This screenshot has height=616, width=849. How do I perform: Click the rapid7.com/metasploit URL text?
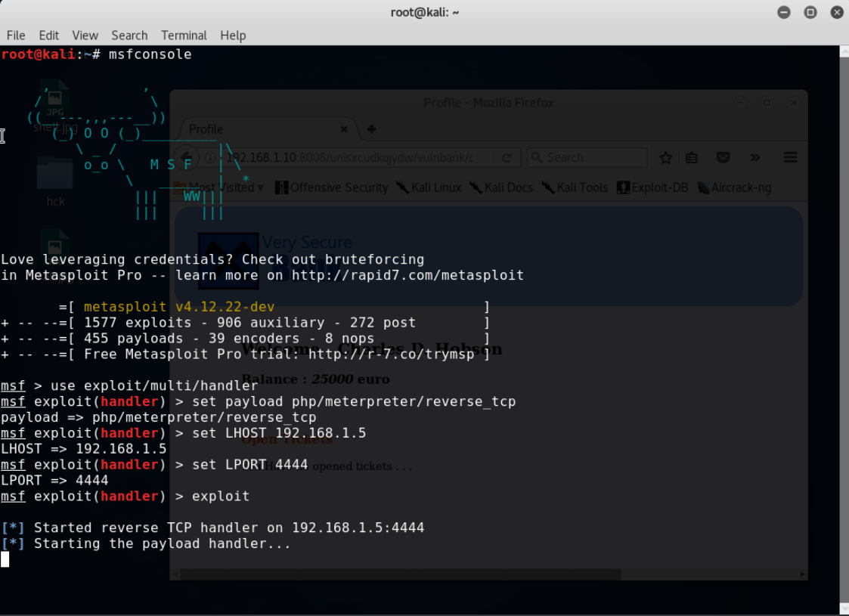[x=407, y=275]
